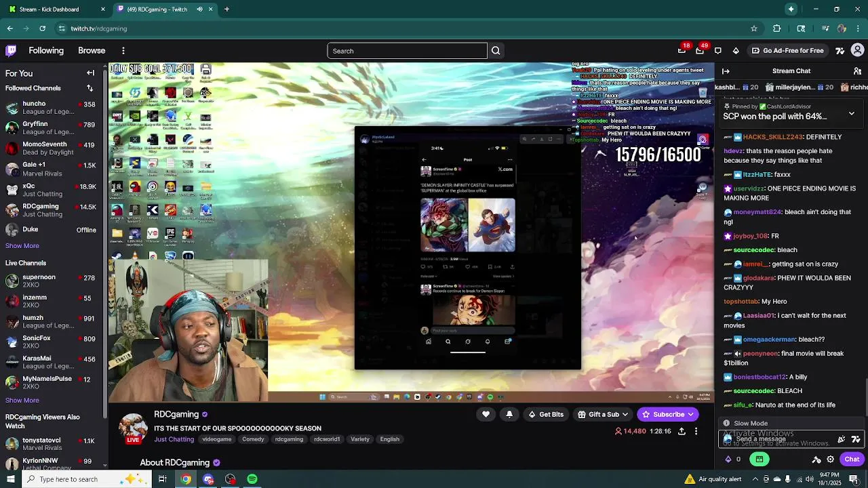Open the Chrome extensions puzzle icon
The height and width of the screenshot is (488, 868).
(777, 28)
